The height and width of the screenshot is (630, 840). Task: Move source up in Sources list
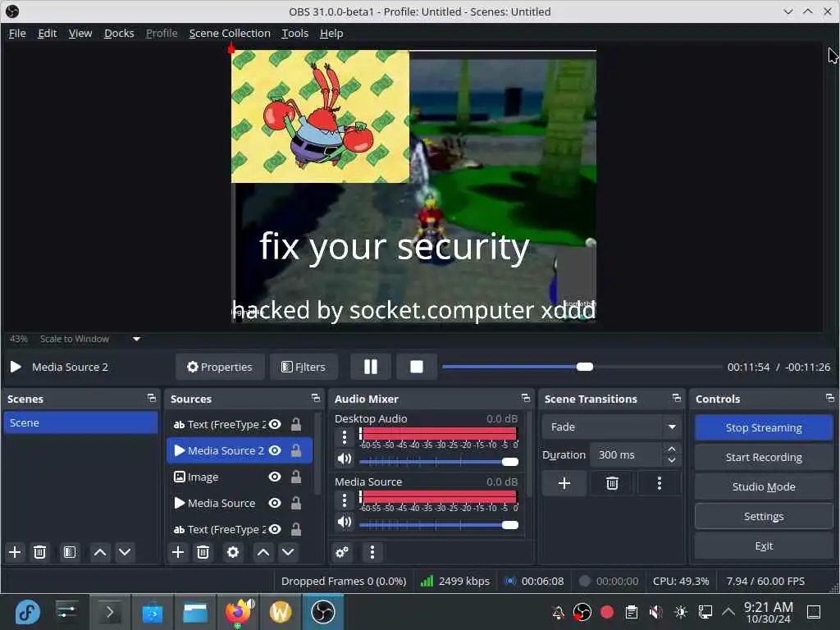(x=263, y=552)
